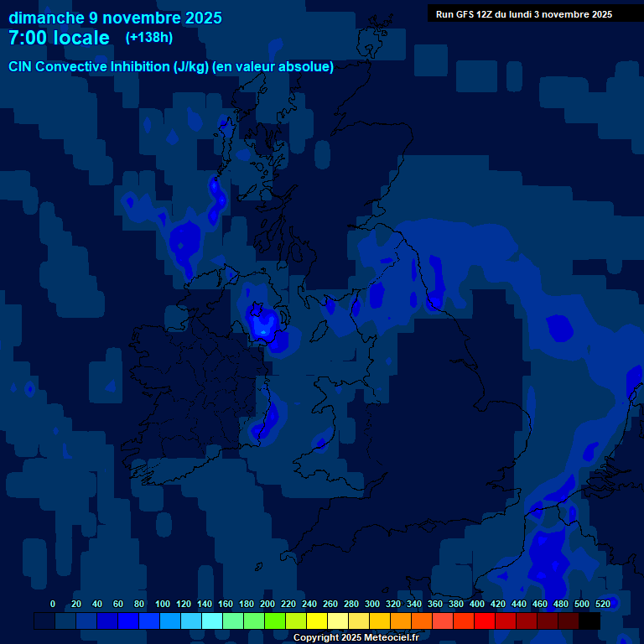The width and height of the screenshot is (644, 644).
Task: Click the Run GFS 12Z header label
Action: point(523,14)
